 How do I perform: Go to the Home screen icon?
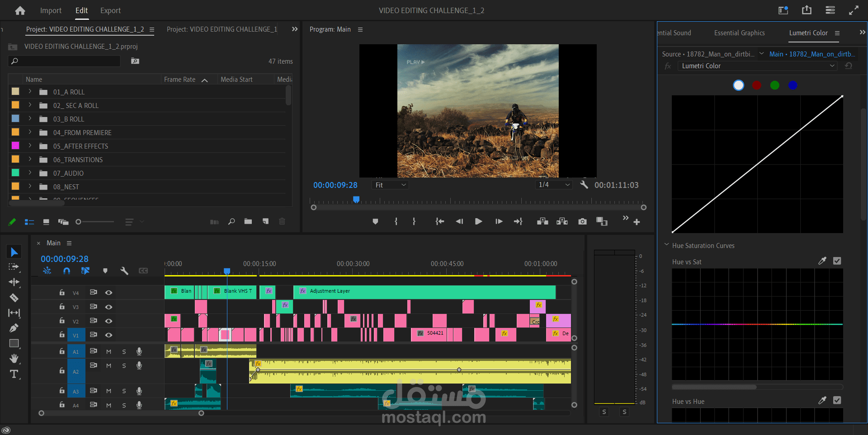20,10
